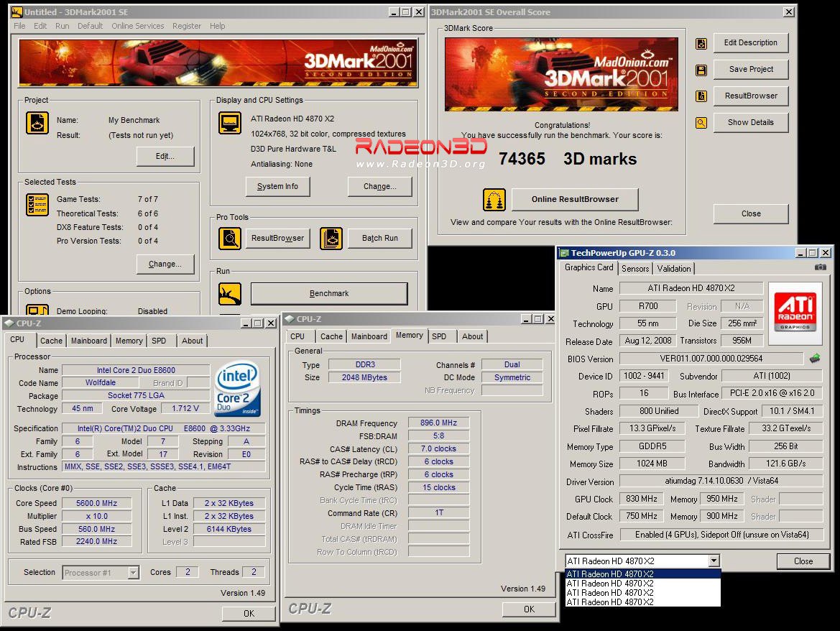Image resolution: width=840 pixels, height=631 pixels.
Task: Click the System Info button
Action: click(277, 186)
